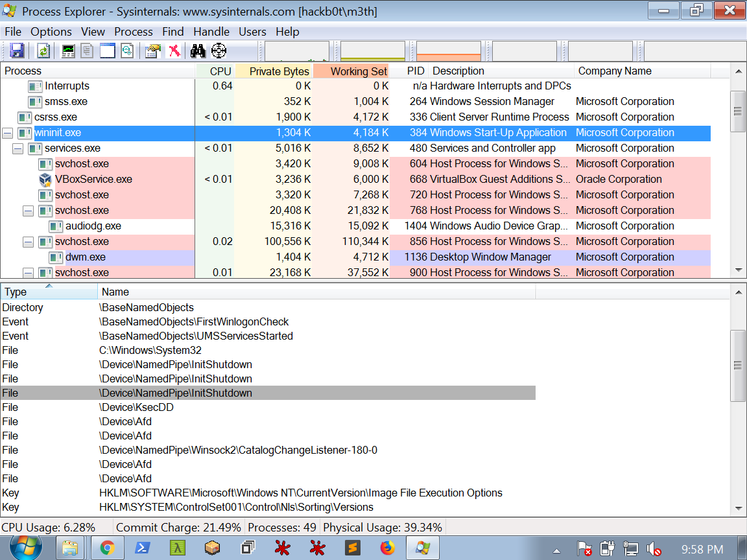
Task: Click the binoculars Find Handle icon
Action: tap(198, 51)
